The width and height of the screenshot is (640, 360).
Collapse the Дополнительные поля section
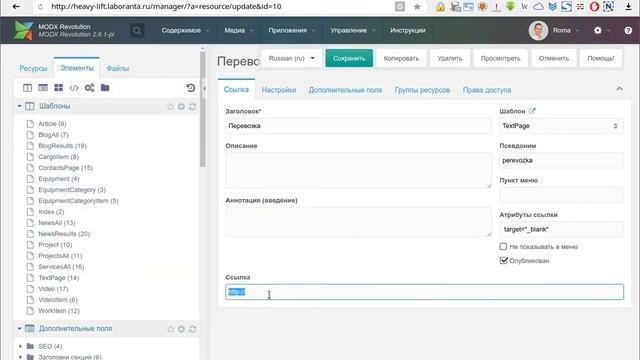(x=19, y=329)
